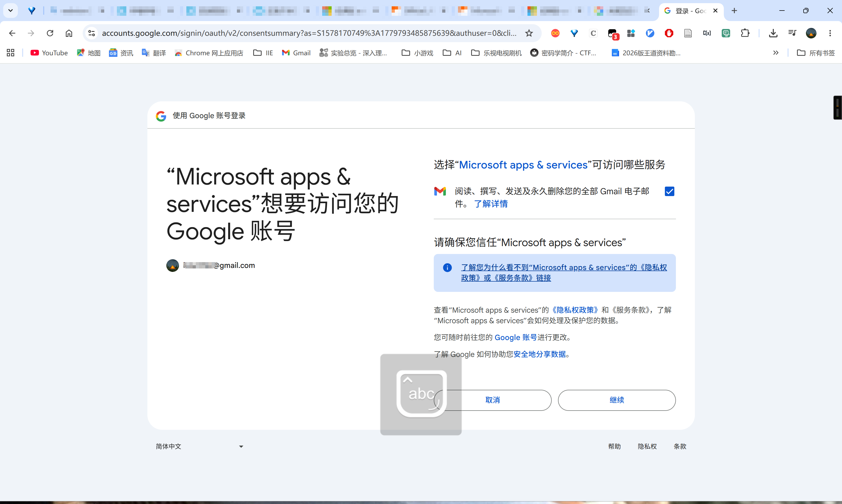842x504 pixels.
Task: Bookmark this page with the star icon
Action: (x=529, y=33)
